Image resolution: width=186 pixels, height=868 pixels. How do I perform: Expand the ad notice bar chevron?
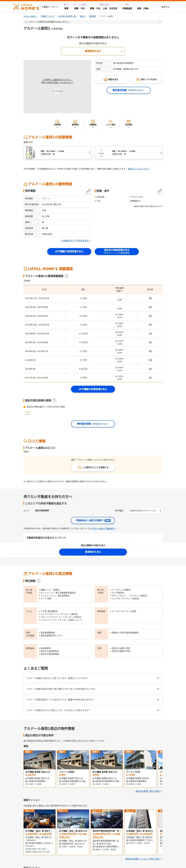pos(160,22)
